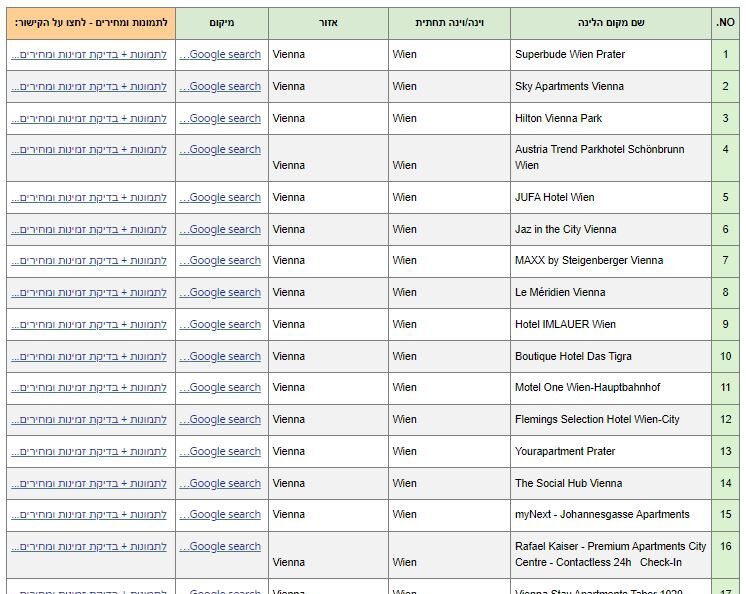Open Google search for Rafael Kaiser Premium Apartments
746x594 pixels.
point(221,547)
